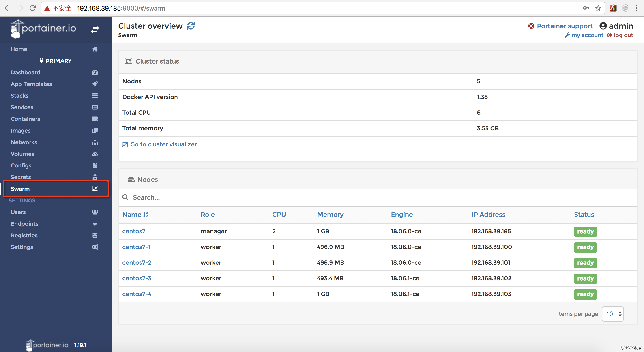The image size is (644, 352).
Task: Click Portainer version 1.19.1 in footer
Action: coord(80,345)
